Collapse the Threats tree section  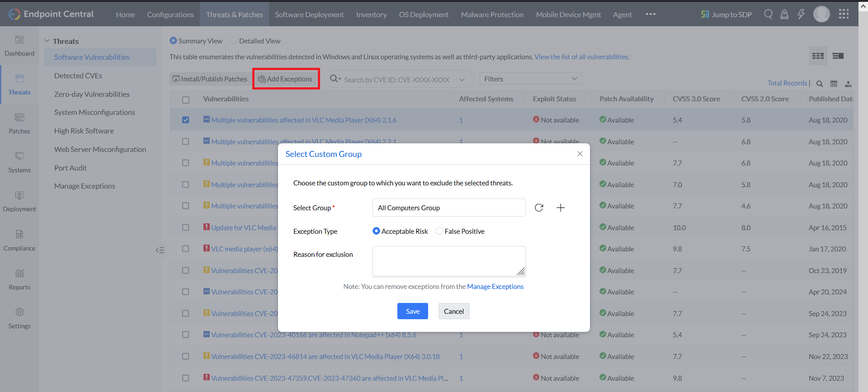click(47, 41)
